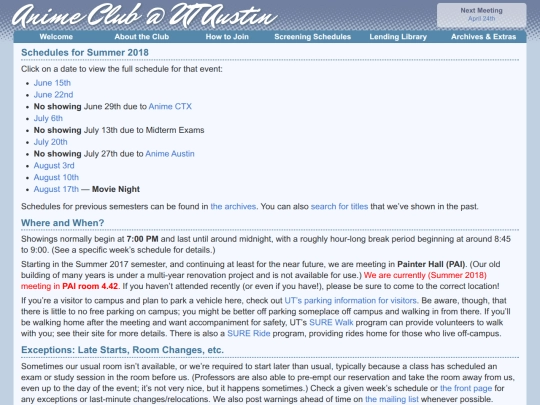View the July 20th schedule
This screenshot has width=540, height=405.
click(x=51, y=142)
